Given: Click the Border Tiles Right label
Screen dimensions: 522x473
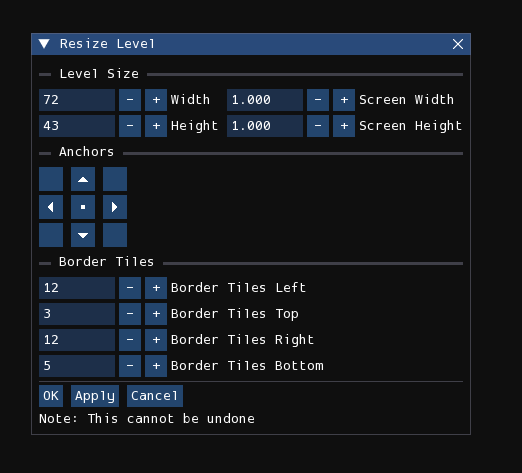Looking at the screenshot, I should tap(242, 340).
